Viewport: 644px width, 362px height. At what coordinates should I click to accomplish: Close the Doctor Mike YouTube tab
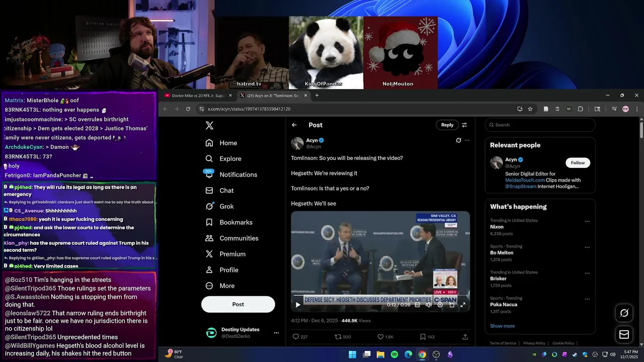(x=230, y=96)
